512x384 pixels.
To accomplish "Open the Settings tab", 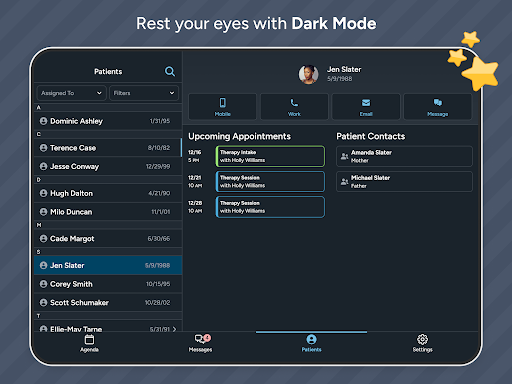I will click(x=422, y=343).
